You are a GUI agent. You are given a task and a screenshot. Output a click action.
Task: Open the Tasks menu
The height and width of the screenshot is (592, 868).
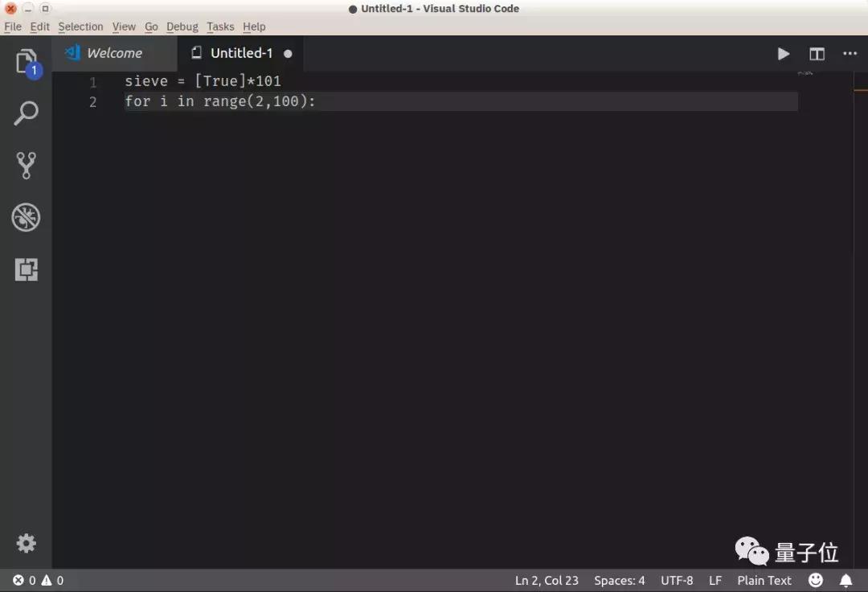point(220,27)
